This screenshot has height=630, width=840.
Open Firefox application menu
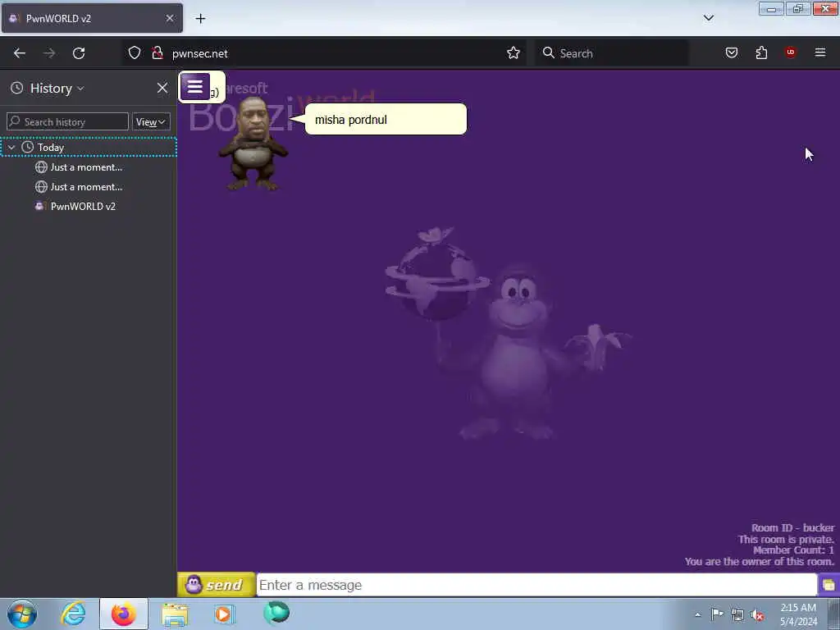[x=819, y=52]
